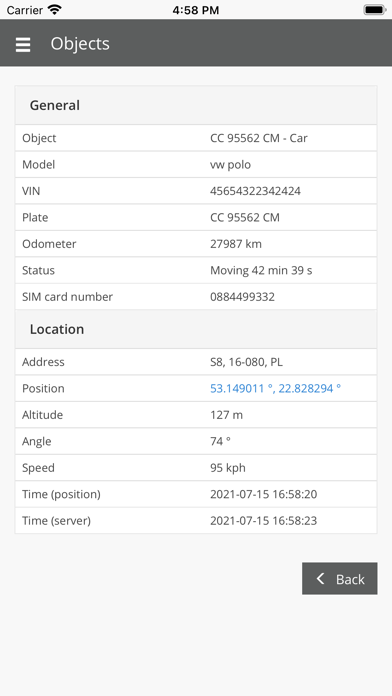The width and height of the screenshot is (392, 696).
Task: Tap the Carrier label in status bar
Action: 24,10
